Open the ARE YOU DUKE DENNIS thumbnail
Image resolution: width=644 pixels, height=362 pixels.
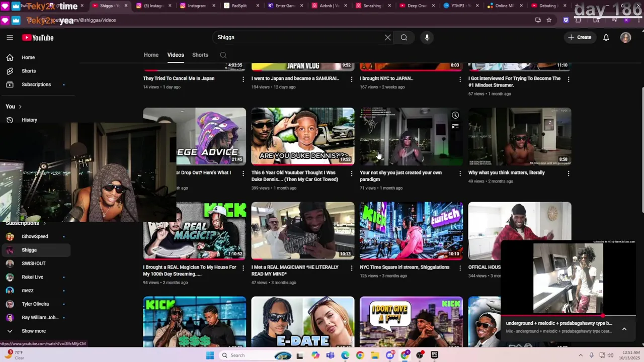coord(303,136)
